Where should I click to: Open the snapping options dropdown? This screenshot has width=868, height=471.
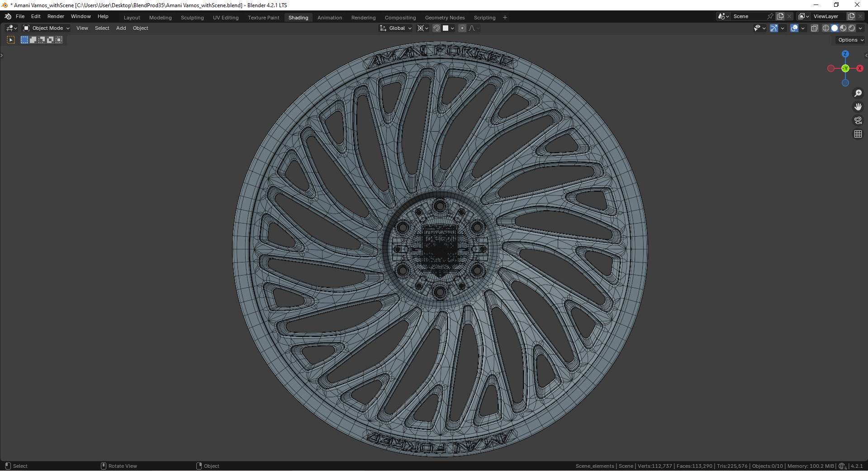(x=448, y=28)
